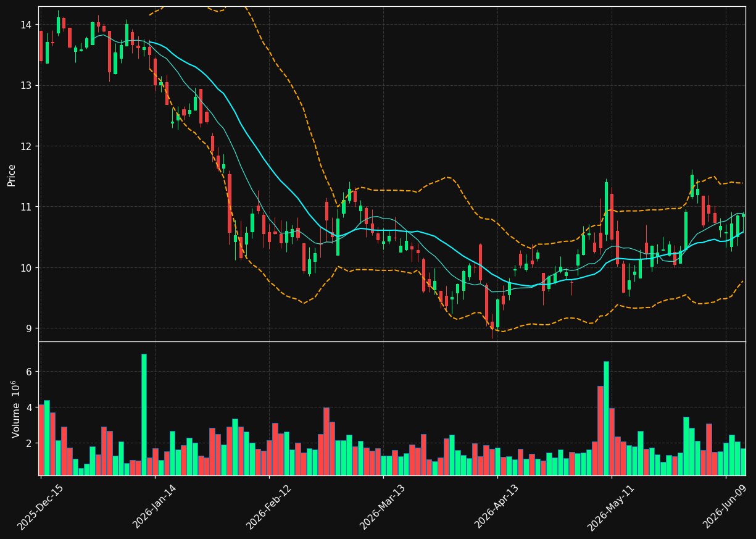Click the 2026-May-11 date label
Viewport: 756px width, 539px height.
[x=611, y=507]
